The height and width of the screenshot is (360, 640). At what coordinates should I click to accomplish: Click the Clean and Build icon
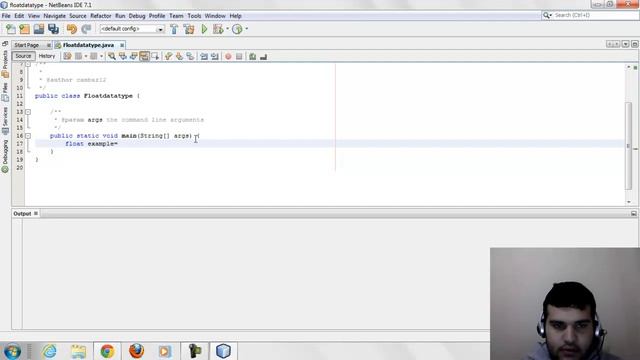(189, 29)
